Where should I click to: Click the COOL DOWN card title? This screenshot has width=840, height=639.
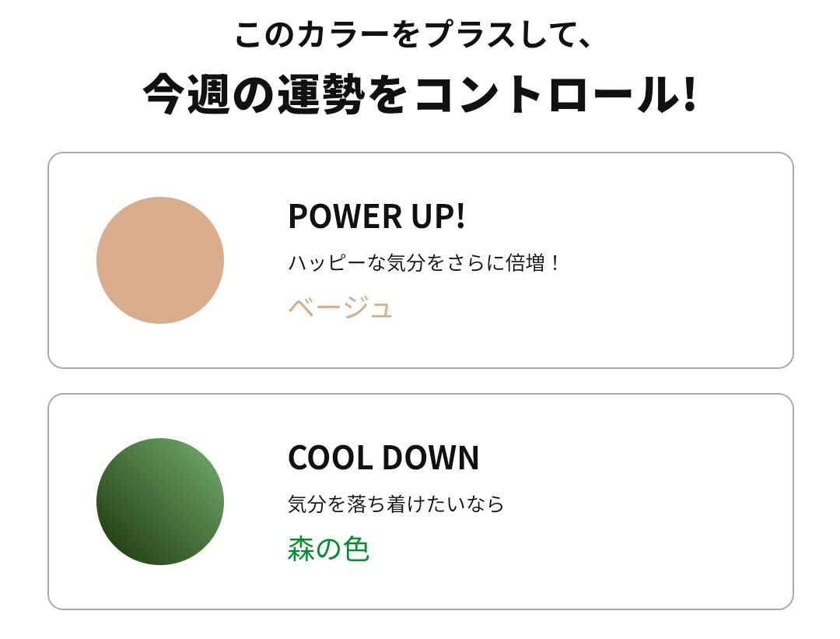pos(383,458)
